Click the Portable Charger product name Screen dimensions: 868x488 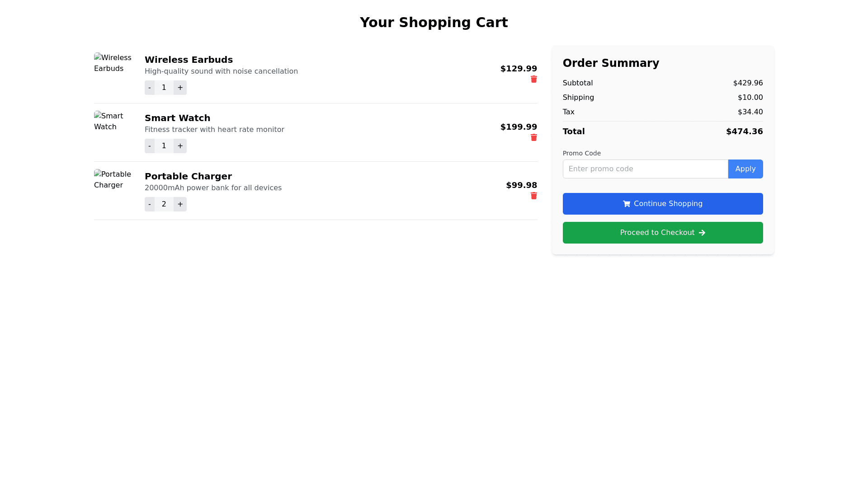(x=188, y=176)
